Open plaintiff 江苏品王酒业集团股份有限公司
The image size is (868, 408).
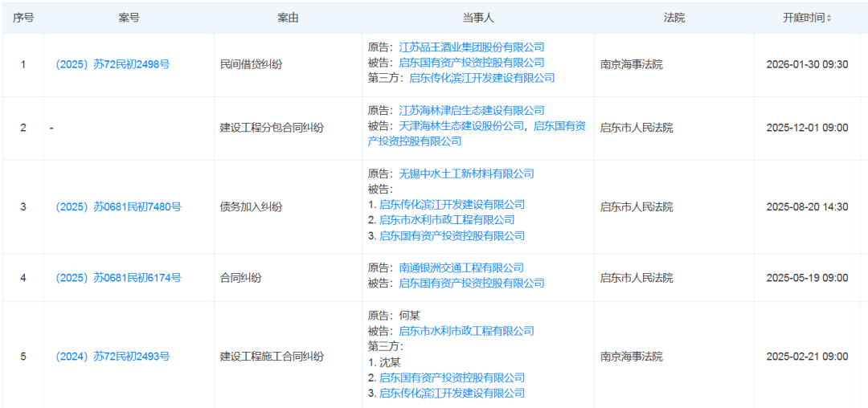(472, 47)
